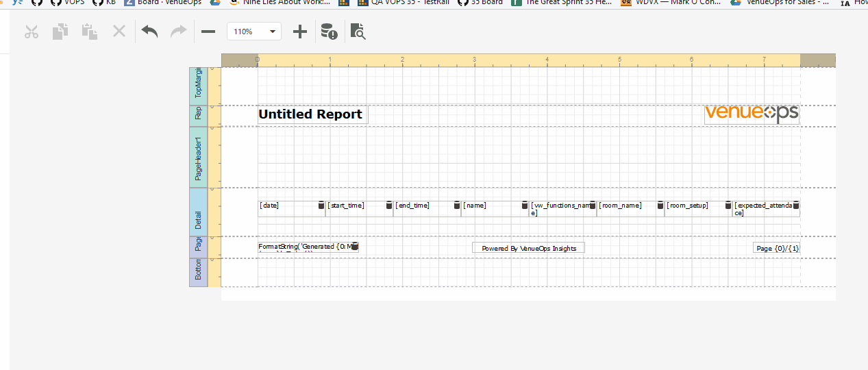Screen dimensions: 868x370
Task: Click the data-binding icon on [end_time] cell
Action: click(457, 205)
